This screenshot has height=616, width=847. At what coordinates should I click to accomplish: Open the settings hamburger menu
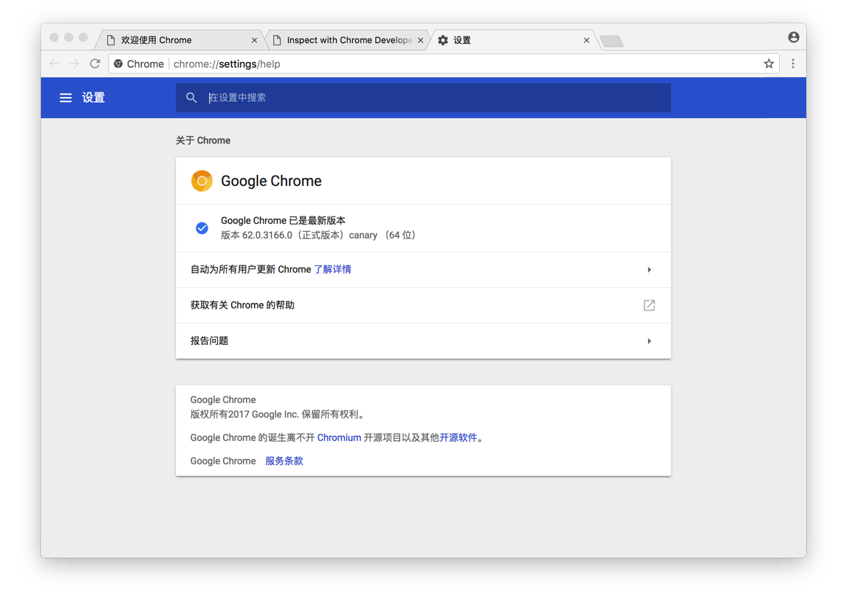[66, 98]
